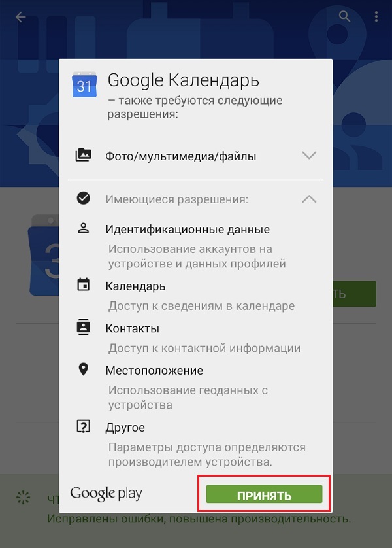
Task: Click the Google Календарь app icon
Action: click(84, 84)
